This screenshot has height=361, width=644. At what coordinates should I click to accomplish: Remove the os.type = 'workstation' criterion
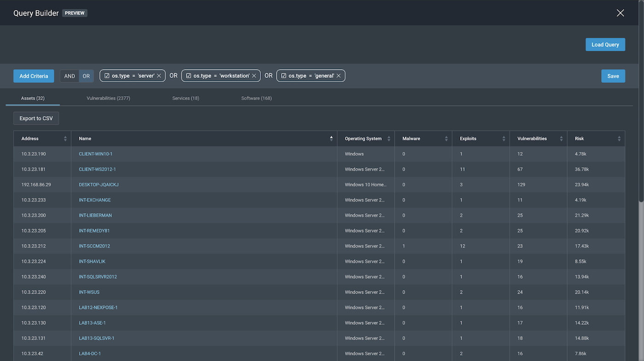coord(254,76)
